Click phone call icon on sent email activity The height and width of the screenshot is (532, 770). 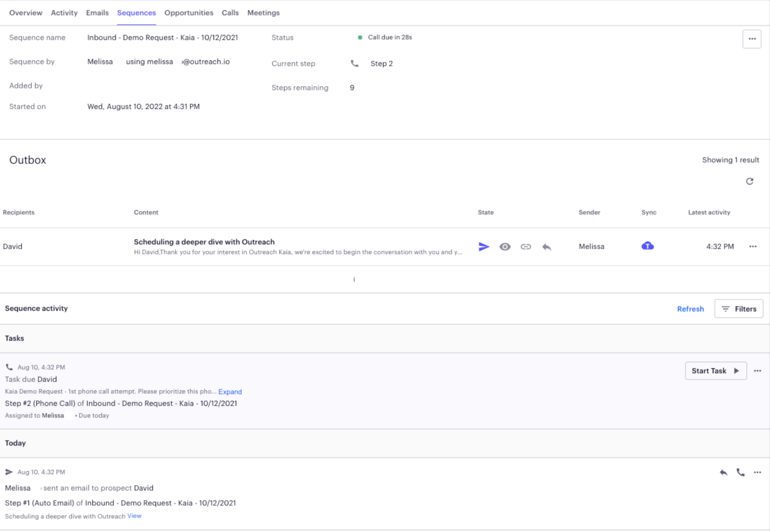pyautogui.click(x=740, y=472)
